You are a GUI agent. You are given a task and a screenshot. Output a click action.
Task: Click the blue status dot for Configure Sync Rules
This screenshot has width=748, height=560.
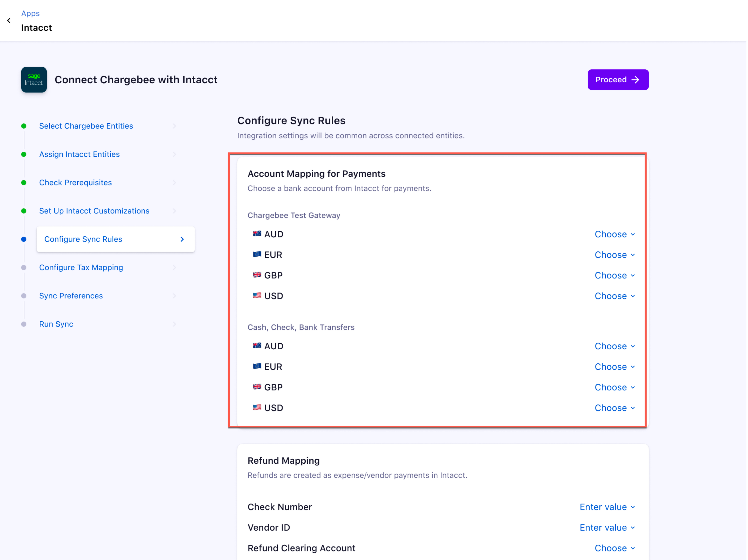(x=24, y=239)
